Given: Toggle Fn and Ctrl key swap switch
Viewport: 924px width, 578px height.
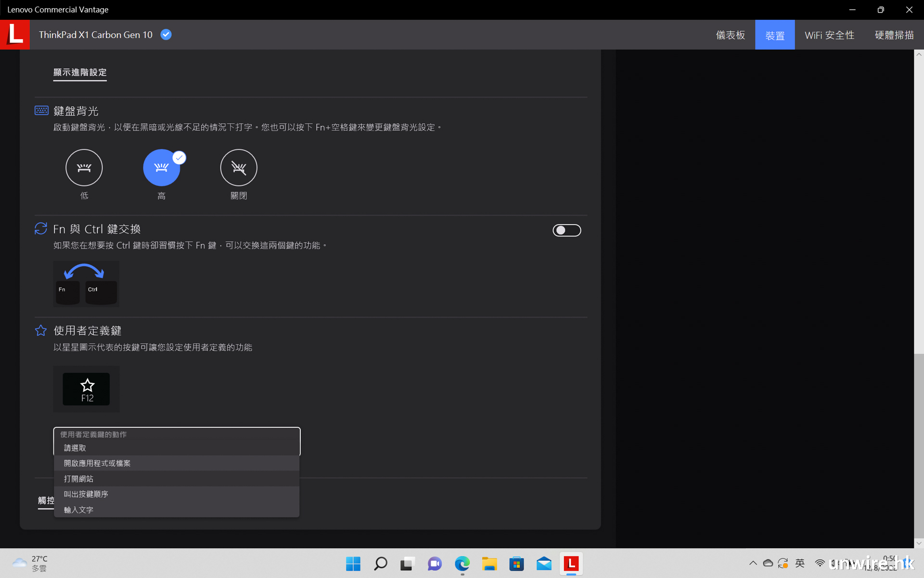Looking at the screenshot, I should click(x=566, y=230).
